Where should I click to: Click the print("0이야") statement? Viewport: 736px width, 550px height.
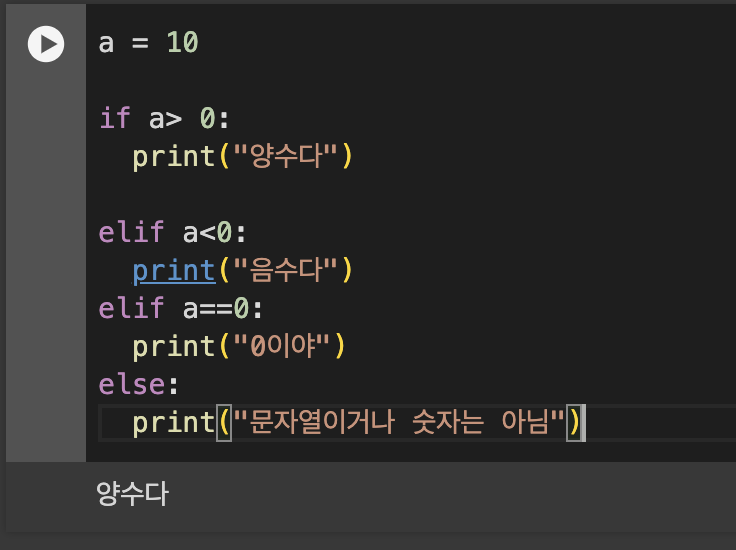pos(238,346)
